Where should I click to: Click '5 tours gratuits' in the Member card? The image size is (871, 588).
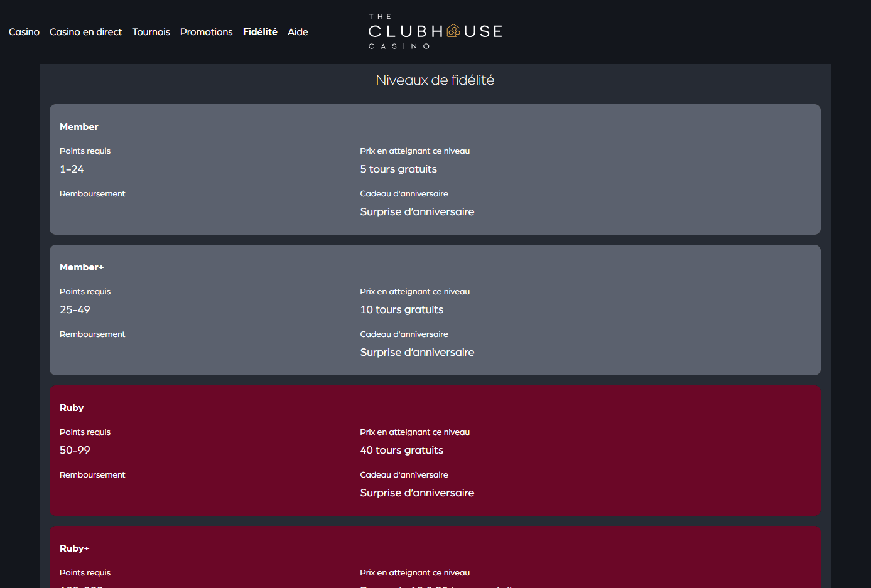click(x=398, y=169)
